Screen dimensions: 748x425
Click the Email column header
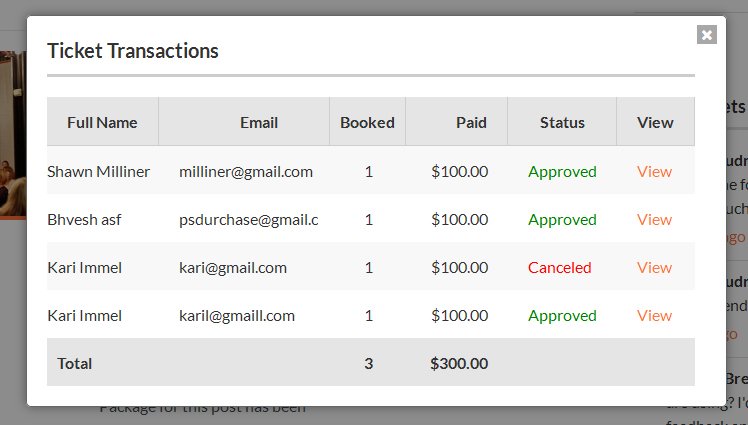259,123
